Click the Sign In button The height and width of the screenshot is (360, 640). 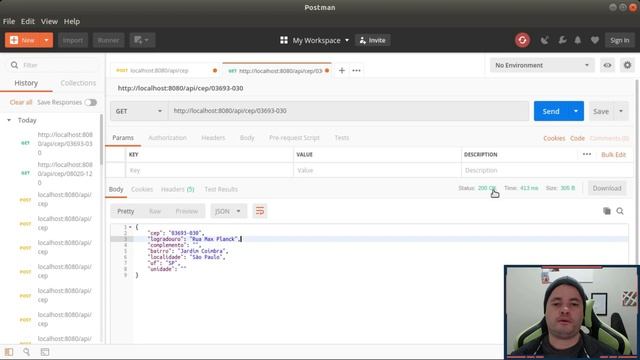tap(620, 40)
